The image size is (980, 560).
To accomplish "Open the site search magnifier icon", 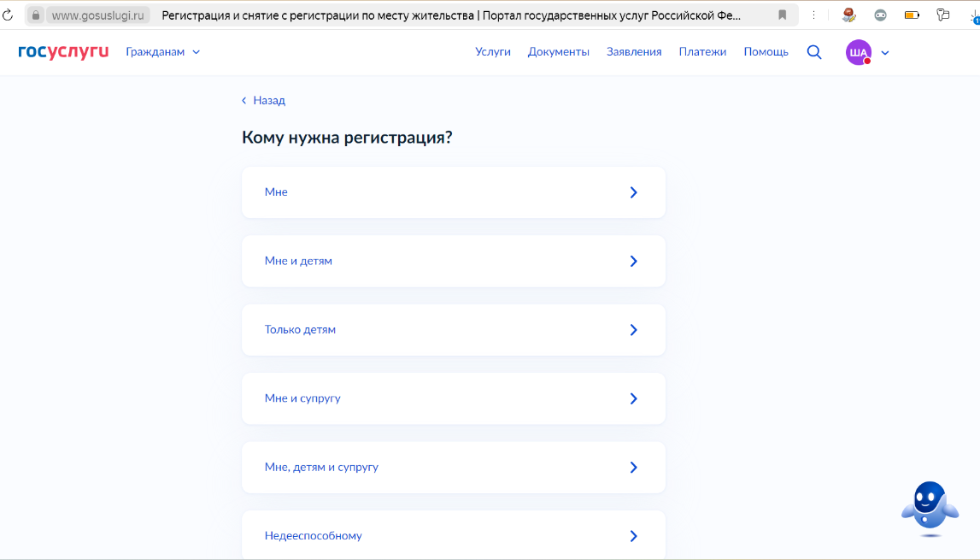I will [814, 52].
